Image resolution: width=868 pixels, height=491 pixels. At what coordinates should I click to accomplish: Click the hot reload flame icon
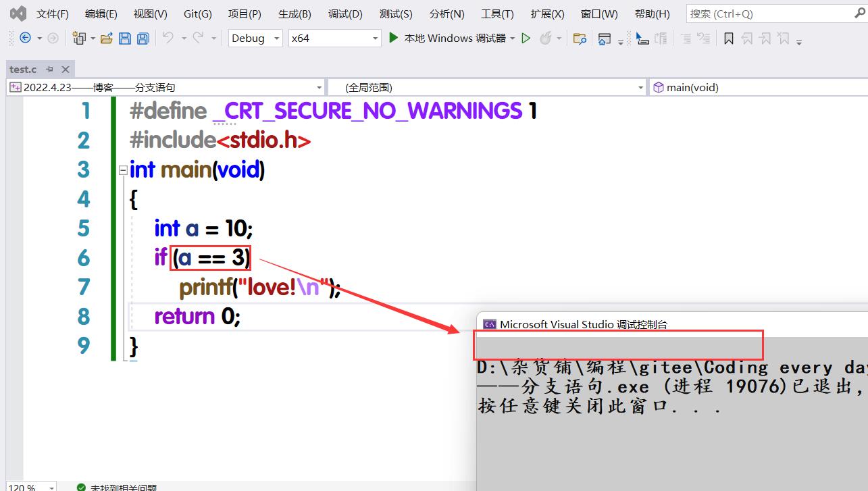[546, 38]
